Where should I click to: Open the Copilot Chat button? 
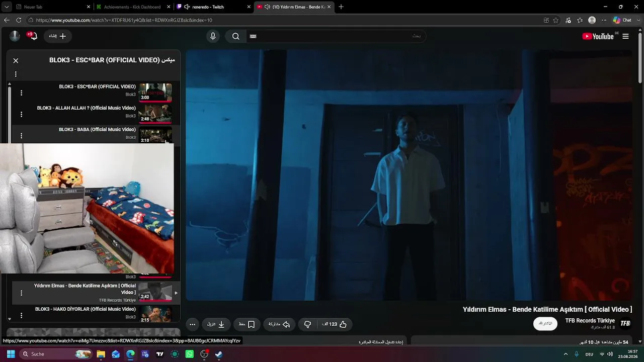click(x=622, y=20)
